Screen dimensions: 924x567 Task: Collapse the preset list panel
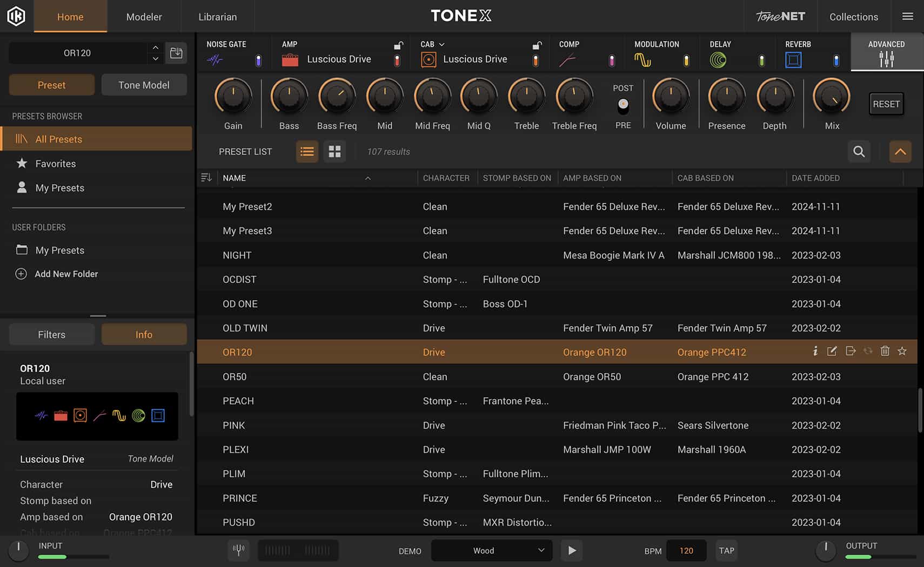click(900, 152)
